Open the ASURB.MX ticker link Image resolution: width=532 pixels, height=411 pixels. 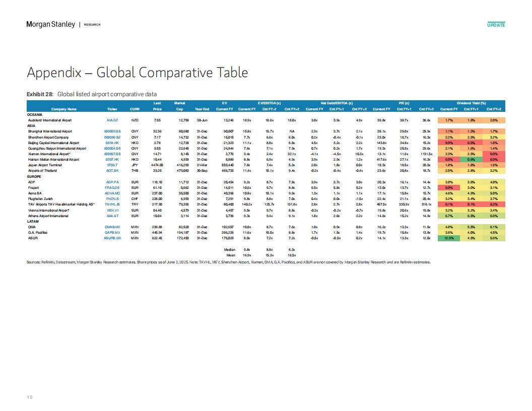[112, 238]
